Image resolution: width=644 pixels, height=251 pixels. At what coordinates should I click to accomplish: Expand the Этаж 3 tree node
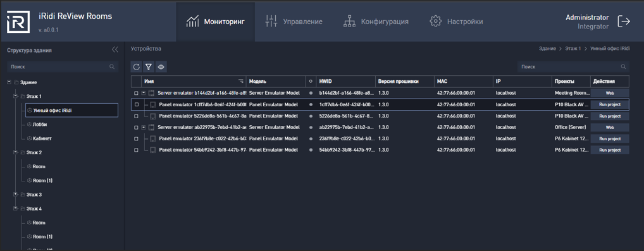[15, 194]
